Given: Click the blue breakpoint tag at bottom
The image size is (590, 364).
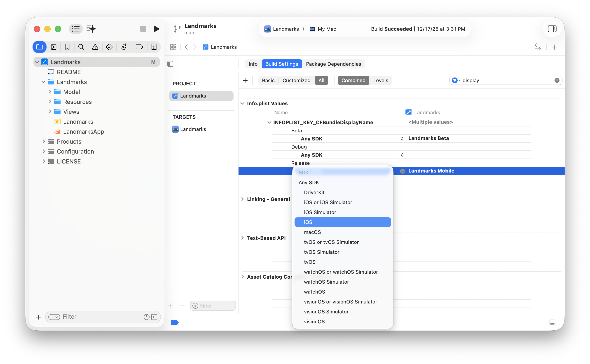Looking at the screenshot, I should (x=175, y=323).
